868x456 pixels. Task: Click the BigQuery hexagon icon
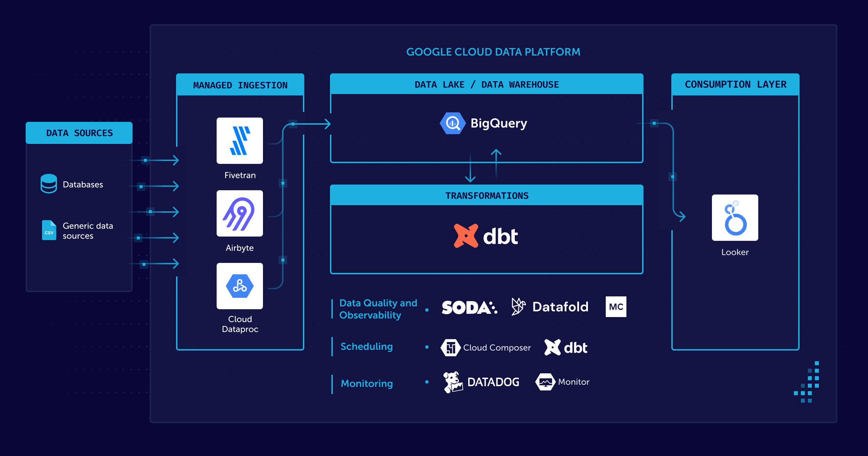453,123
